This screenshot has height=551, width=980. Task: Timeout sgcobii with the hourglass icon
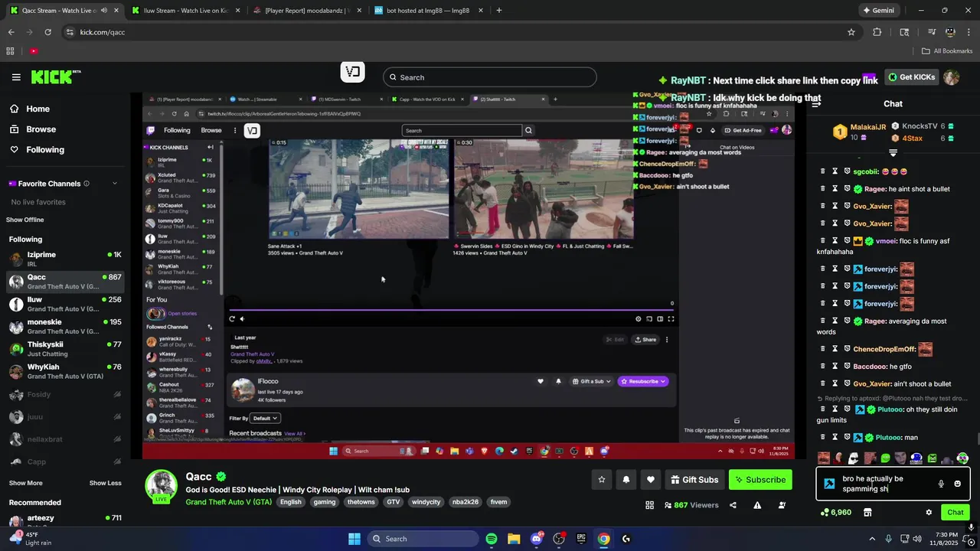tap(835, 171)
